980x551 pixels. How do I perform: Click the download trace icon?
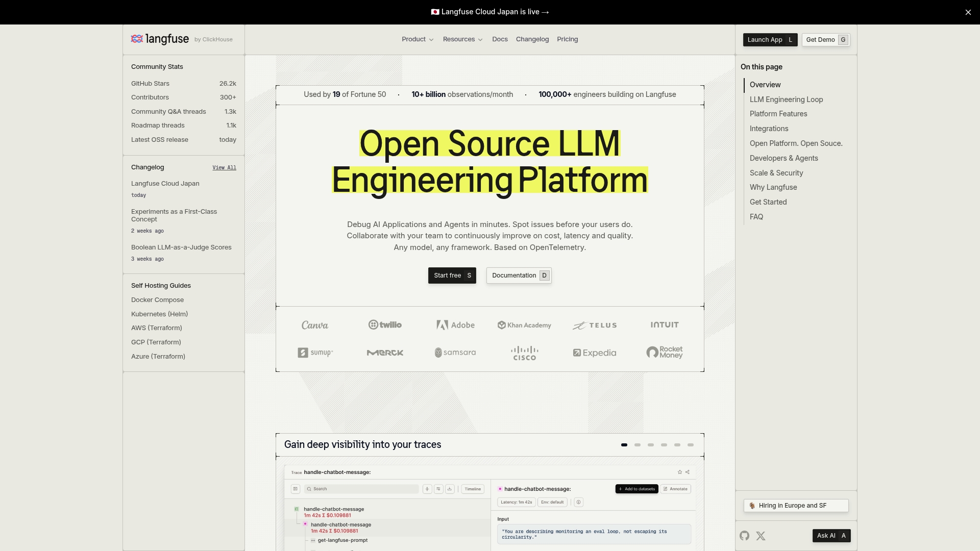[450, 489]
